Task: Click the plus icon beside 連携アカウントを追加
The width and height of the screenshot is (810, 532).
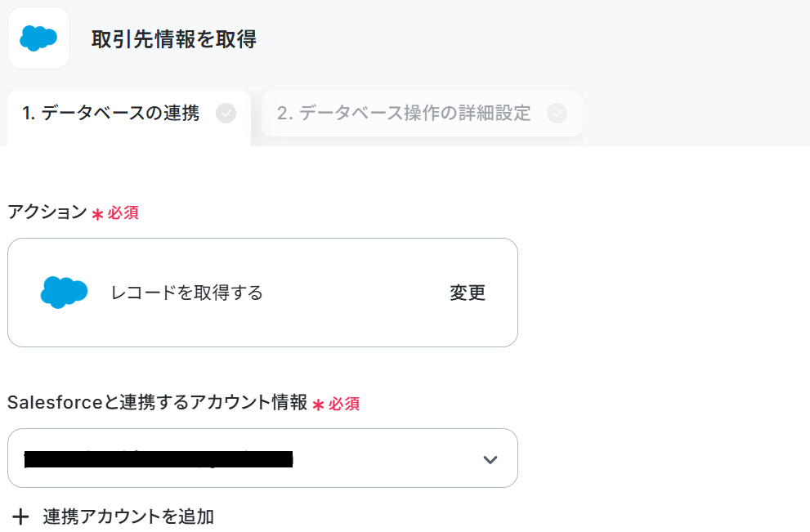Action: (20, 516)
